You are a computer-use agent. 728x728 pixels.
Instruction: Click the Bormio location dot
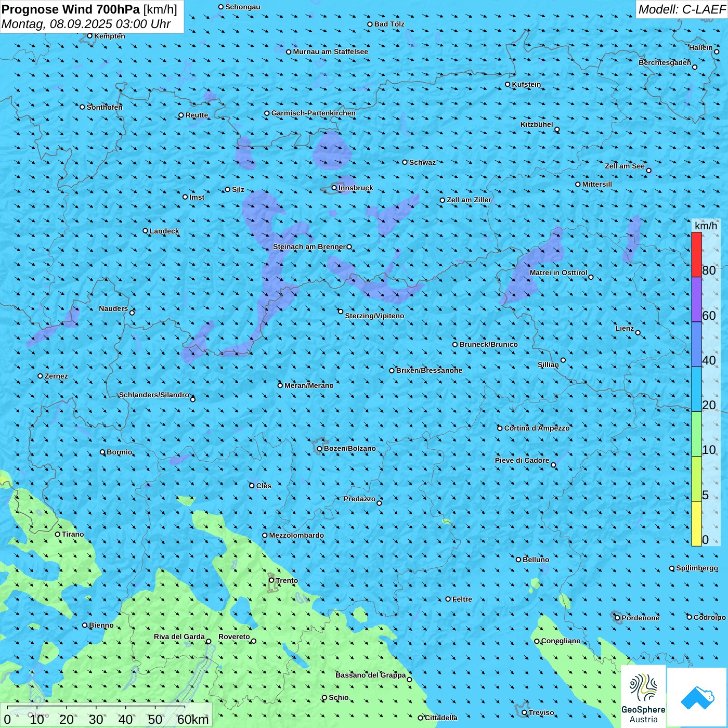tap(102, 452)
